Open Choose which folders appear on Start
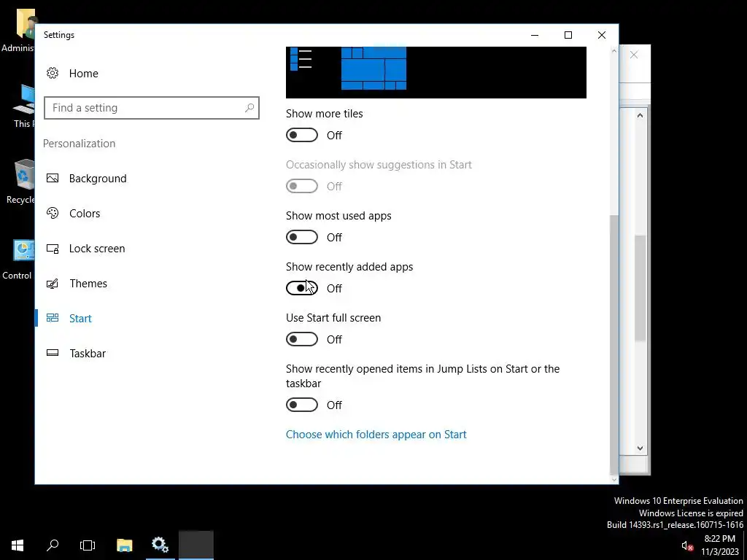 (x=376, y=435)
